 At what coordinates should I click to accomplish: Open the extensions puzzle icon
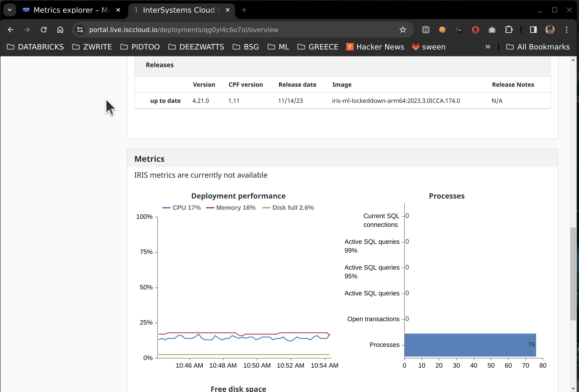click(x=508, y=30)
